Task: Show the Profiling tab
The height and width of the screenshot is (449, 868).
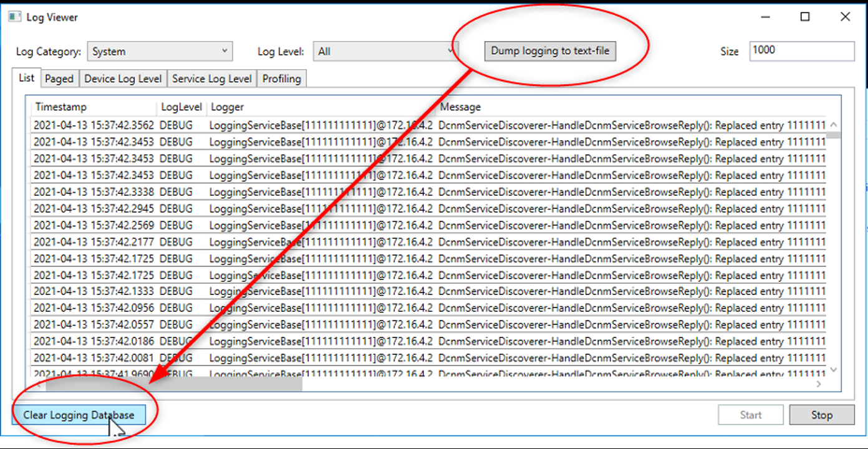Action: click(282, 79)
